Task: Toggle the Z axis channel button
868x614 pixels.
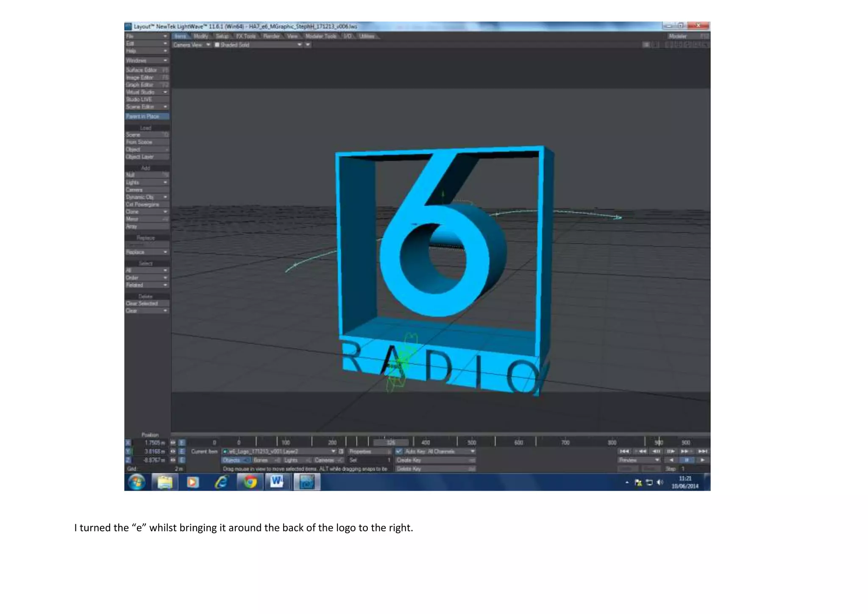Action: (x=128, y=460)
